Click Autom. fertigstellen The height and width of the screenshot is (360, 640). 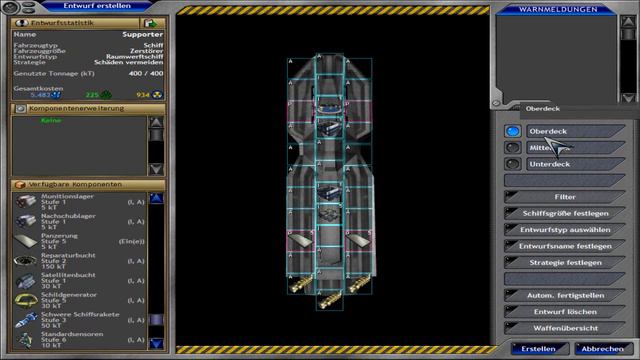point(565,295)
